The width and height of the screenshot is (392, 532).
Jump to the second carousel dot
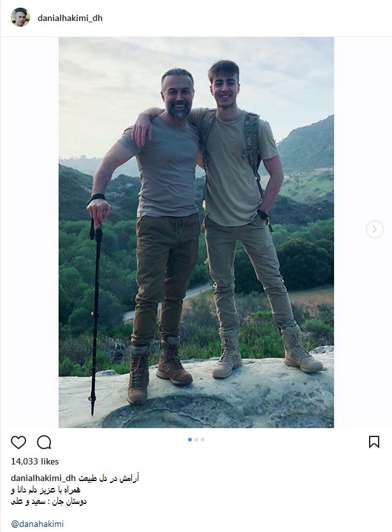click(x=196, y=440)
